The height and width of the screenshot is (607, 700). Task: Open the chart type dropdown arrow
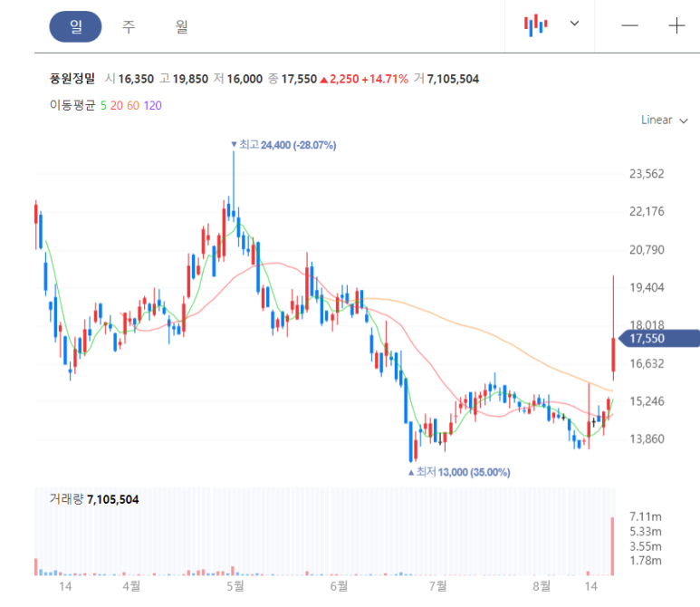click(x=574, y=24)
